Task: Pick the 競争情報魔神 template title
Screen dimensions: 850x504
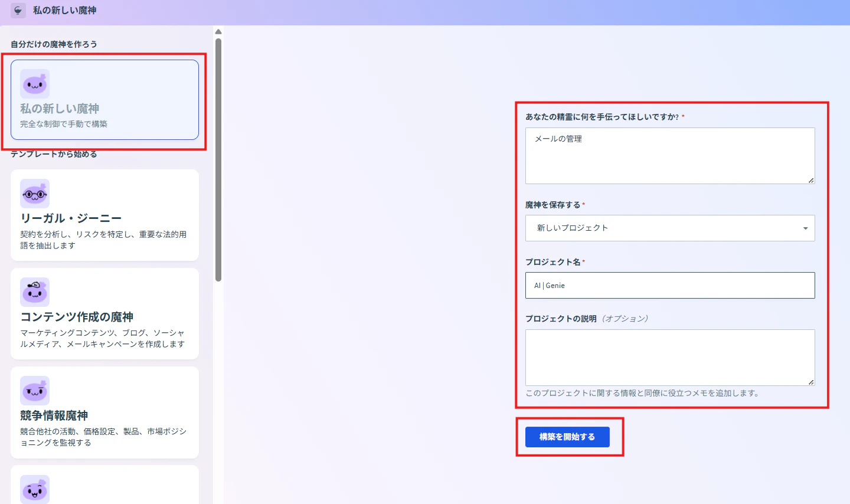Action: click(54, 415)
